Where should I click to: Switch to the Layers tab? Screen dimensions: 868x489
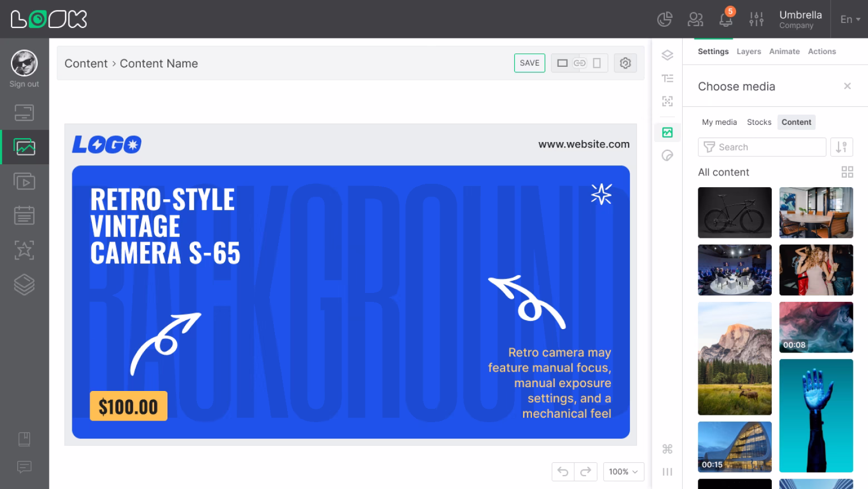point(748,51)
